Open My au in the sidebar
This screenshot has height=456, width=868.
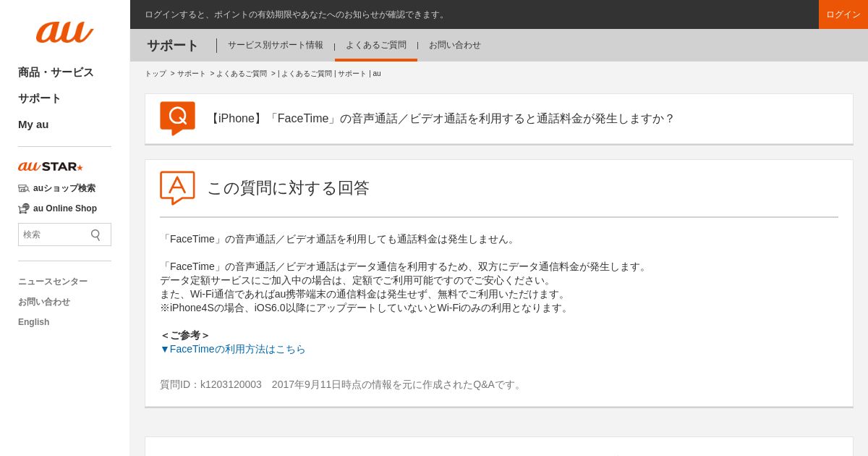(x=33, y=124)
